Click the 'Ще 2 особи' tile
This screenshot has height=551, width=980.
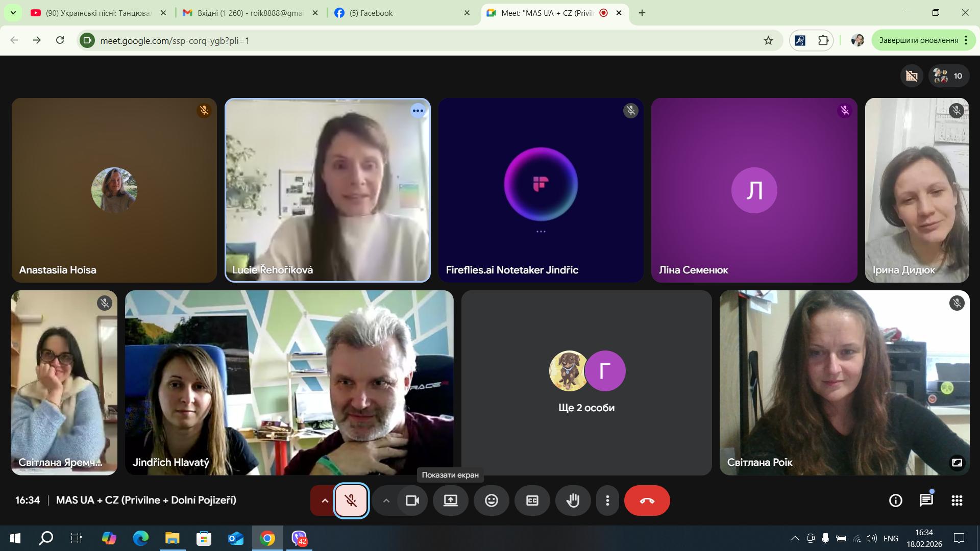point(586,383)
